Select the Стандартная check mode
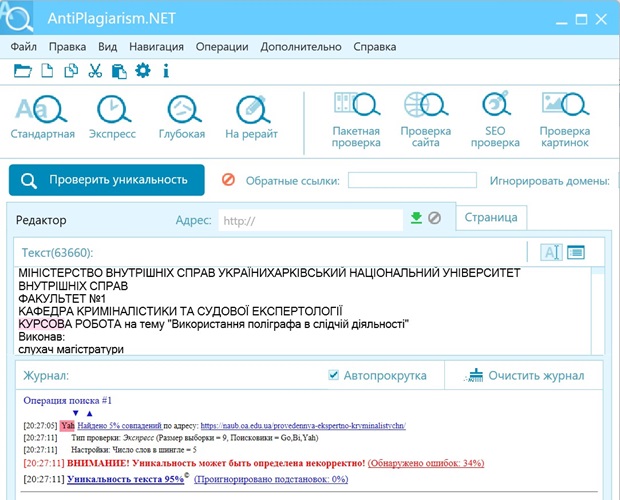The image size is (620, 500). (42, 117)
